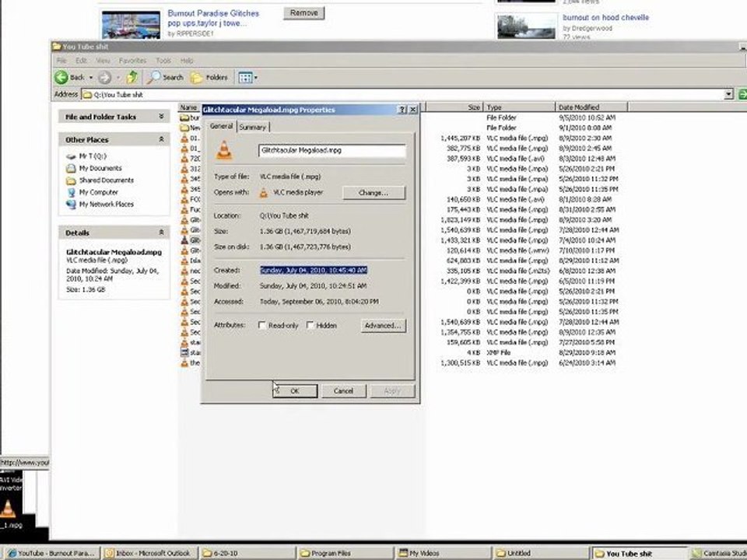747x560 pixels.
Task: Open My Network Places icon
Action: click(71, 205)
